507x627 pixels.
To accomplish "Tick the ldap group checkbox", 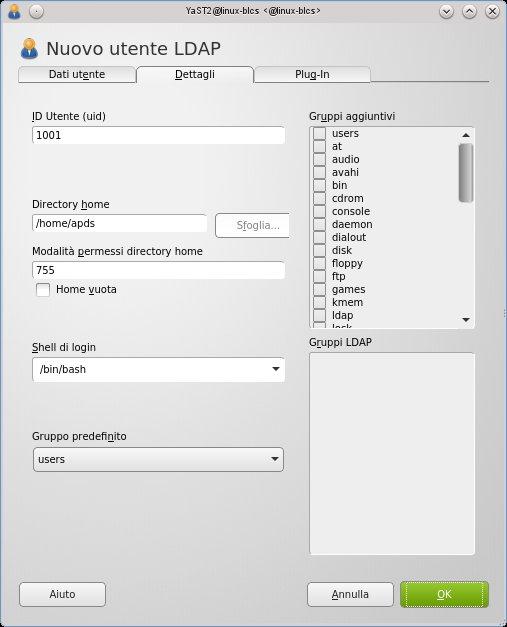I will 319,315.
